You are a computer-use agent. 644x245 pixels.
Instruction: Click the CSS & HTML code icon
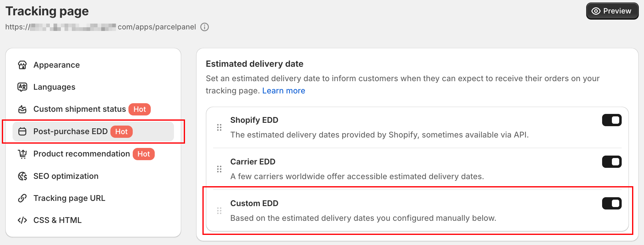click(22, 220)
